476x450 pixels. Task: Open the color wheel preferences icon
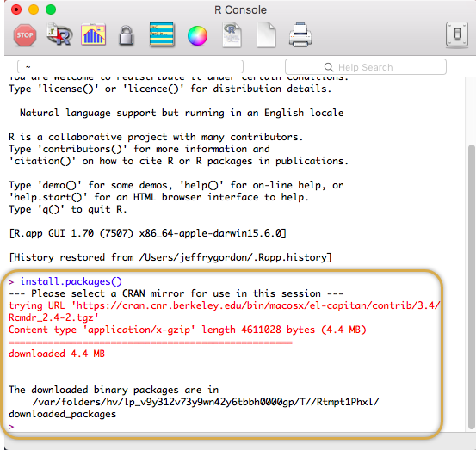pyautogui.click(x=197, y=36)
